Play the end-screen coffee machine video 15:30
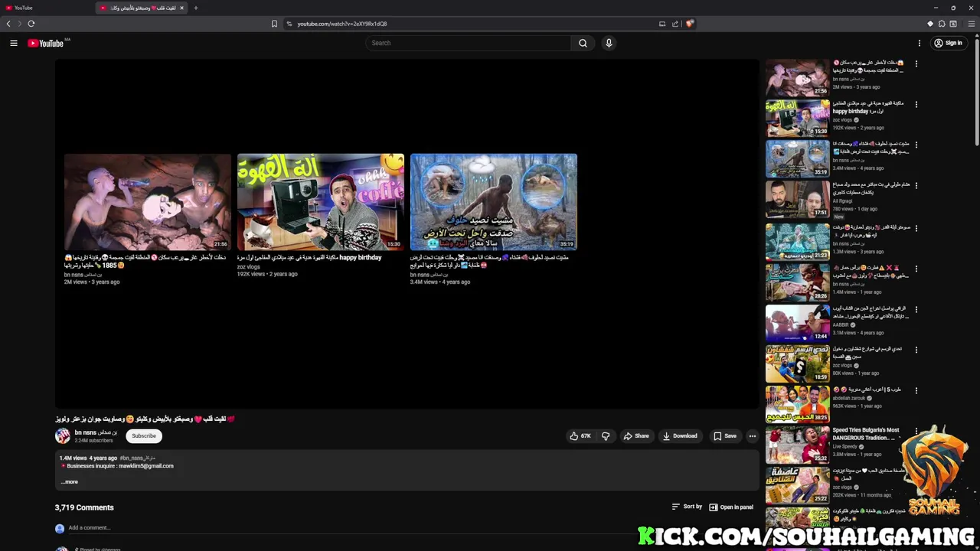 (x=320, y=202)
